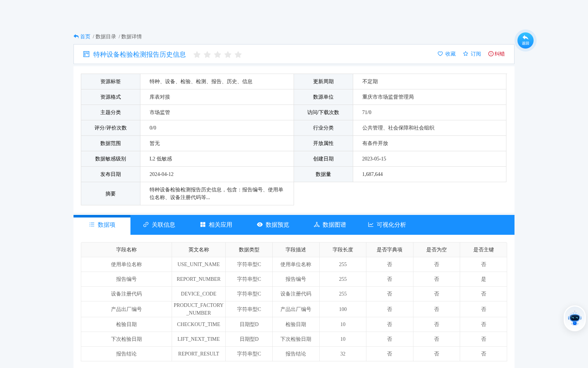Click the star 订阅 subscribe button
Screen dimensions: 588x368
coord(472,54)
